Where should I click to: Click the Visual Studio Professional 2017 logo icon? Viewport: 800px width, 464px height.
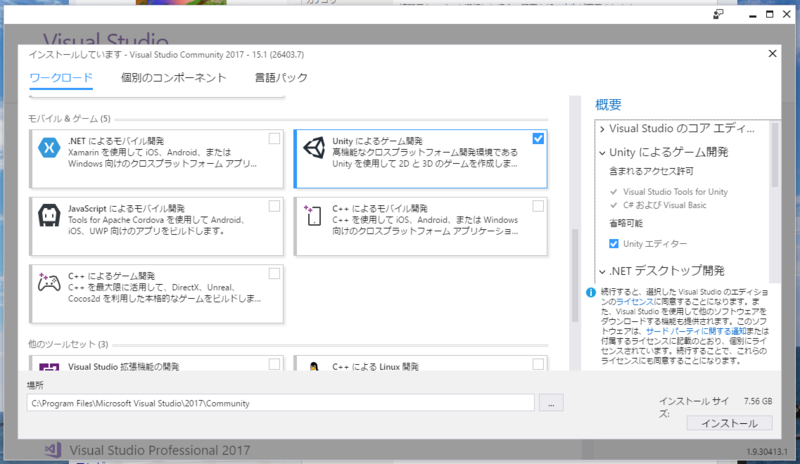tap(53, 450)
